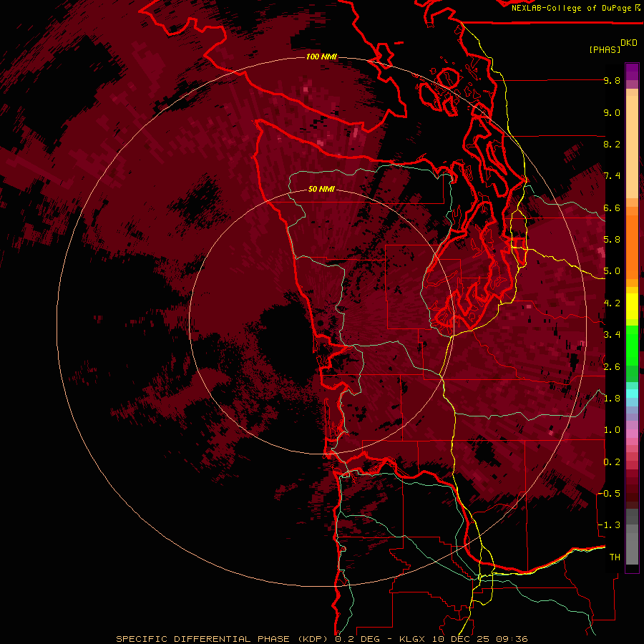Select the 1.8 scale value
The image size is (644, 644).
point(612,399)
